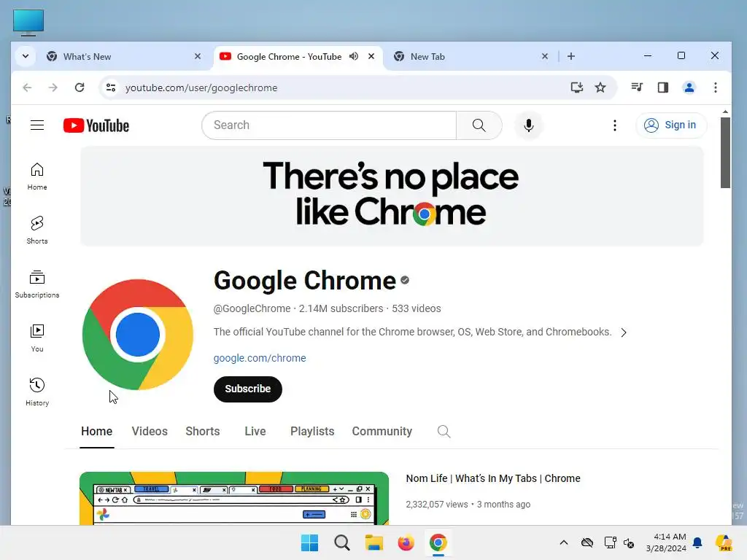Open Shorts from the sidebar
Screen dimensions: 747x560
click(37, 230)
